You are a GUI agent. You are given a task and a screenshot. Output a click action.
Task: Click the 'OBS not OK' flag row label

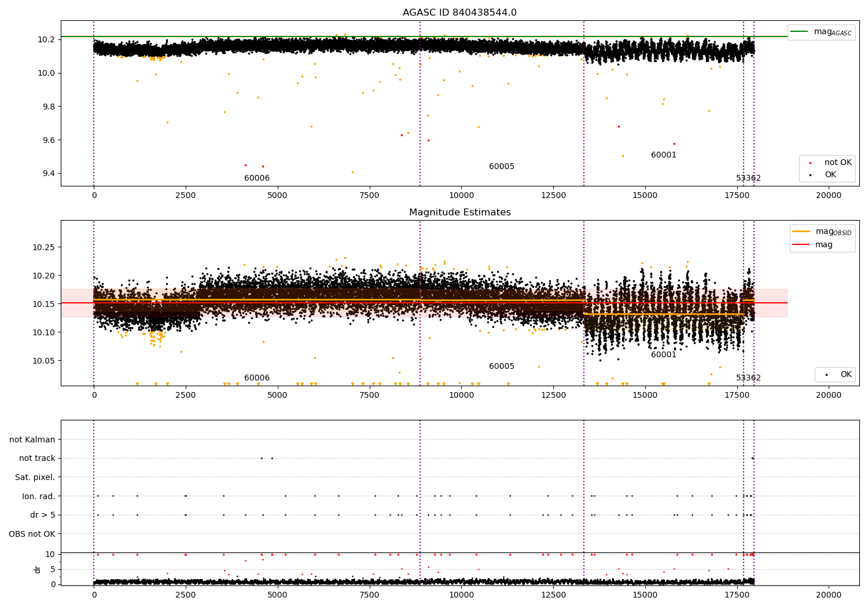[x=32, y=534]
